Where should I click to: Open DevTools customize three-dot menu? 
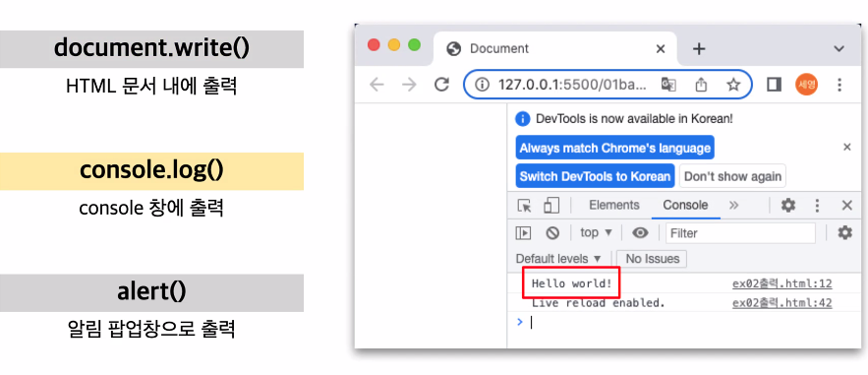tap(817, 206)
